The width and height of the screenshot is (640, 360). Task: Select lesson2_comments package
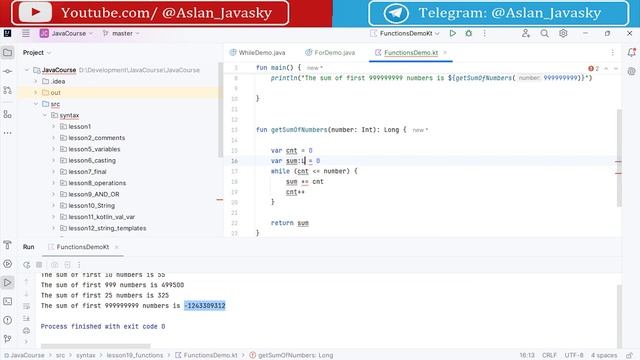click(x=97, y=138)
